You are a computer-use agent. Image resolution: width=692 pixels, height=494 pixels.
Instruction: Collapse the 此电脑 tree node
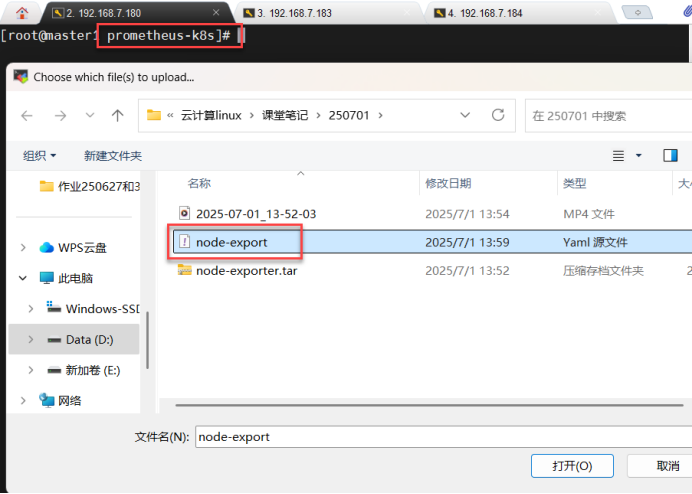[x=24, y=278]
